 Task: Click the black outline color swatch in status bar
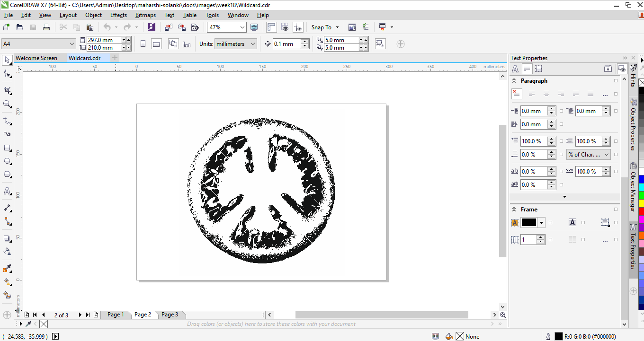point(559,336)
